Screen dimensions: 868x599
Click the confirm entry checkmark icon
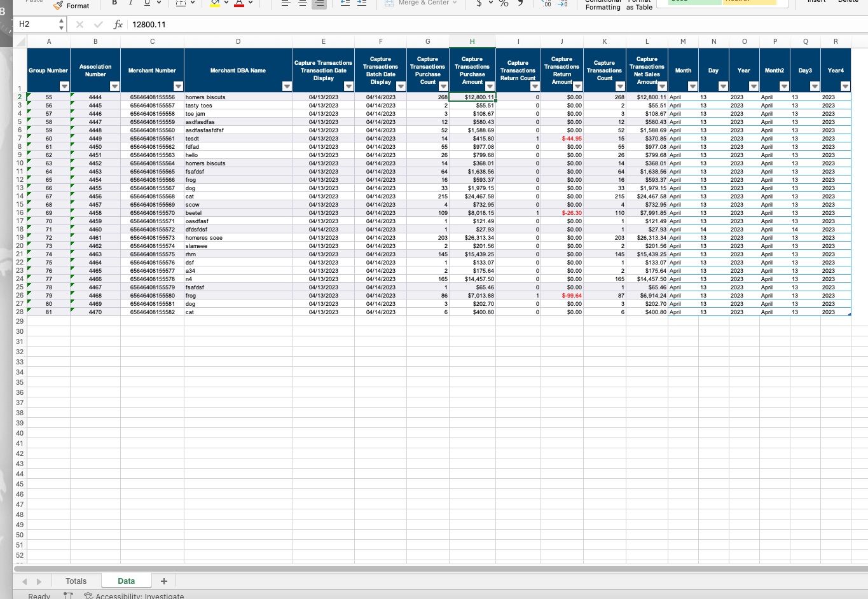98,24
